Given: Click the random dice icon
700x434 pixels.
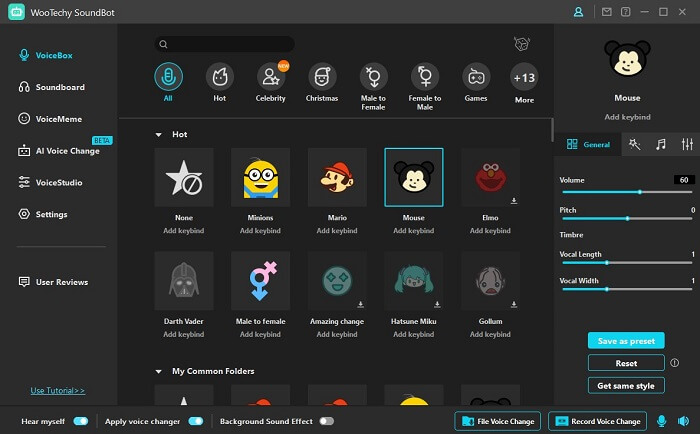Looking at the screenshot, I should pyautogui.click(x=521, y=44).
